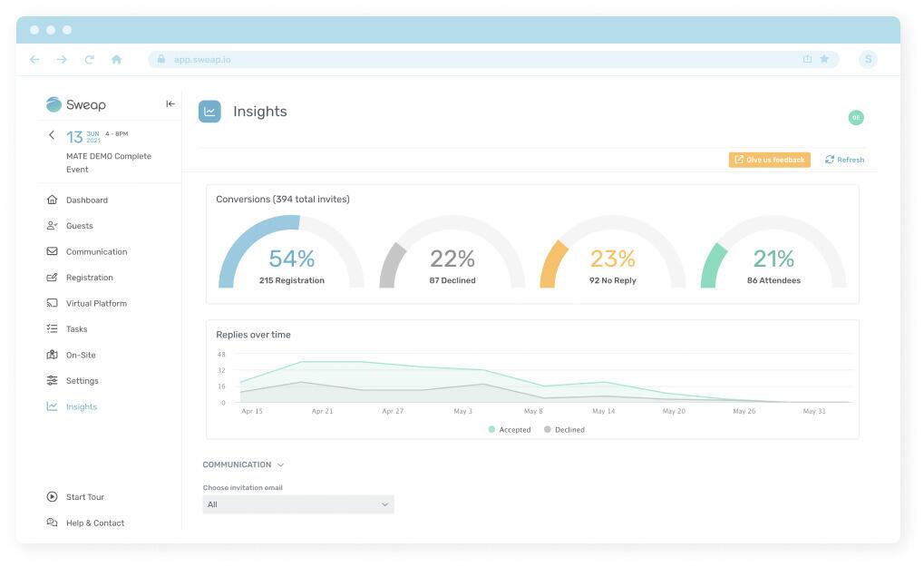Viewport: 924px width, 567px height.
Task: Toggle the Declined series in chart legend
Action: click(x=564, y=430)
